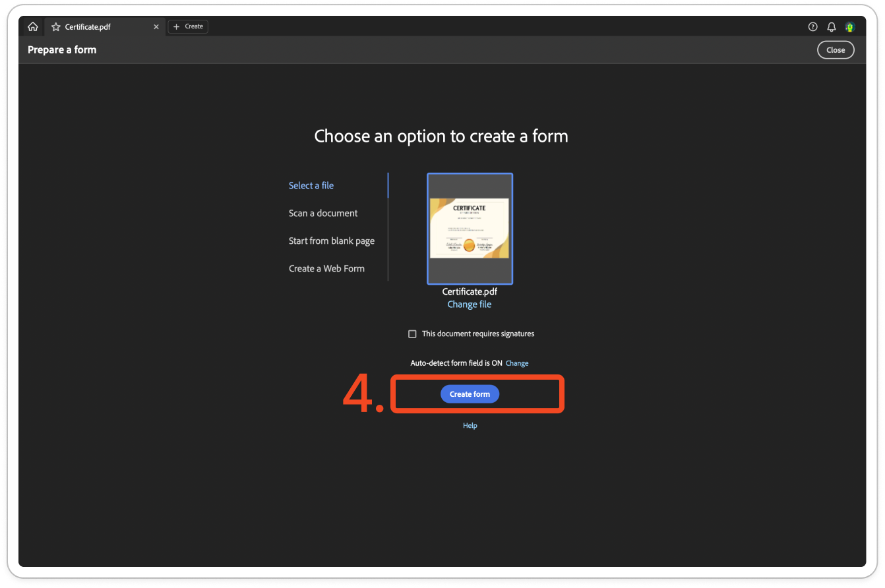Choose the Select a file option
The width and height of the screenshot is (885, 588).
coord(311,186)
